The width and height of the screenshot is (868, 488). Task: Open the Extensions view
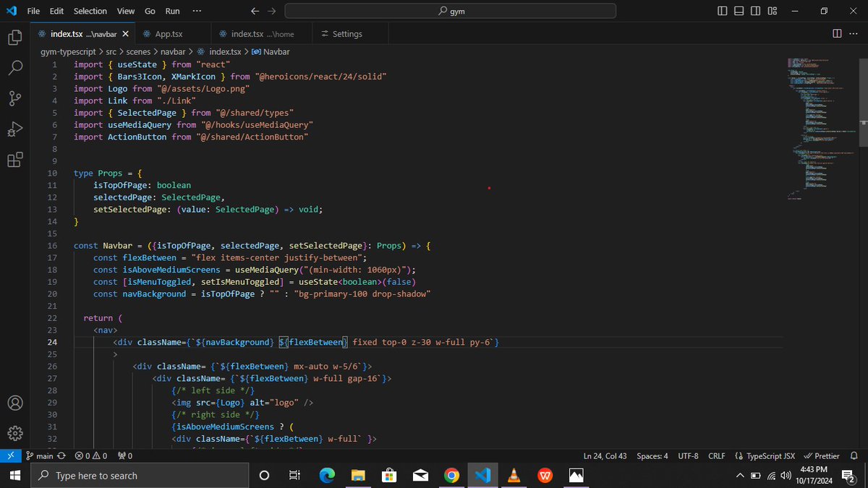[x=14, y=160]
